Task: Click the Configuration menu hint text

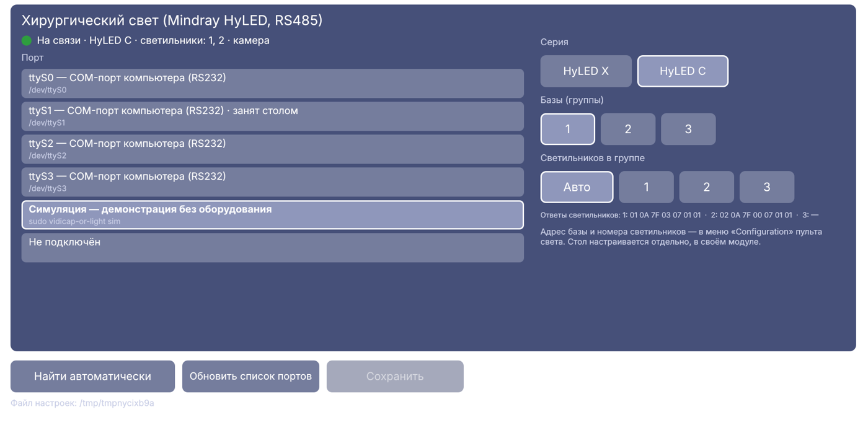Action: click(x=681, y=237)
